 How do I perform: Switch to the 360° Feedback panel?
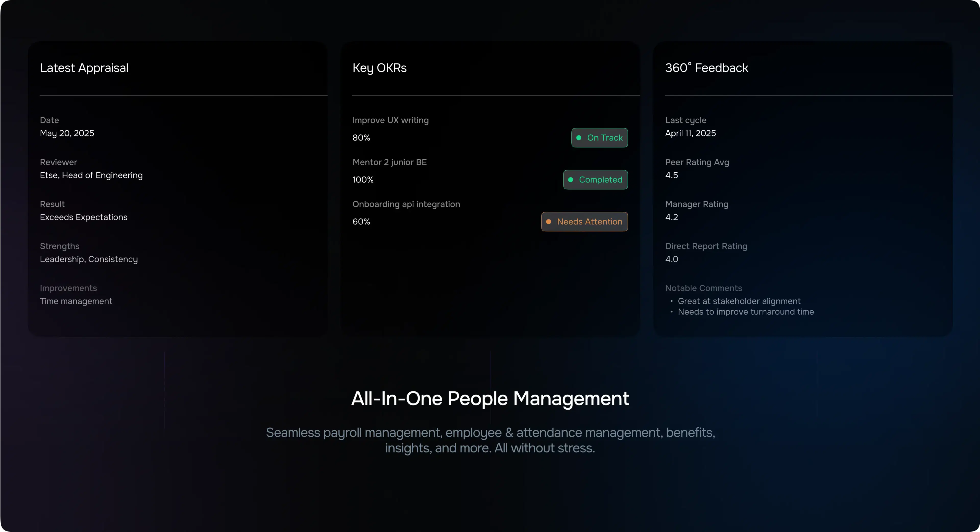[706, 68]
